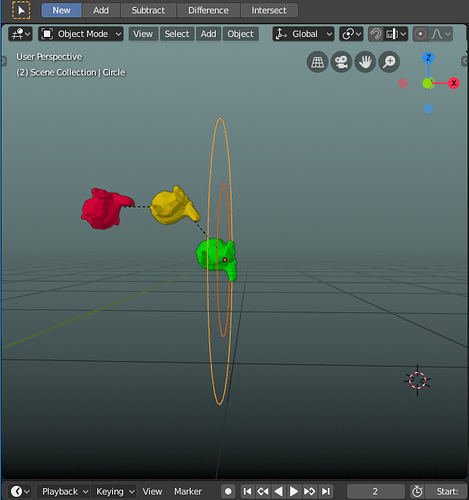Viewport: 469px width, 500px height.
Task: Open Global transform orientation dropdown
Action: click(x=303, y=34)
